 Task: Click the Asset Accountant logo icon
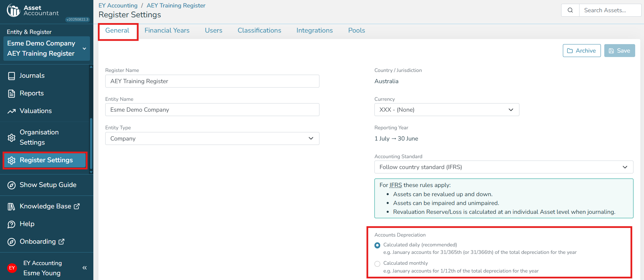(x=14, y=10)
